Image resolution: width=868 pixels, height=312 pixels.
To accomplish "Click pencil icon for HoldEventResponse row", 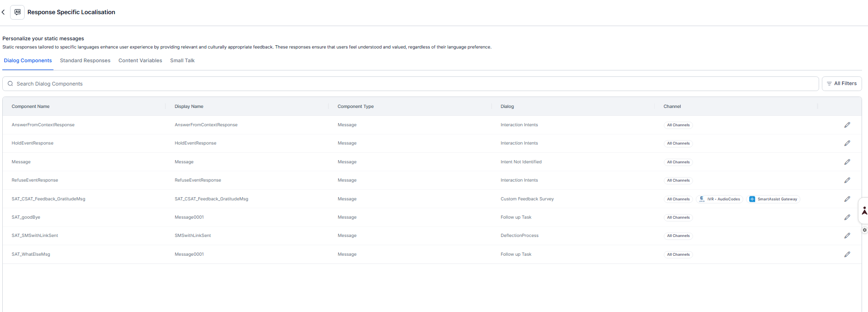I will [847, 143].
